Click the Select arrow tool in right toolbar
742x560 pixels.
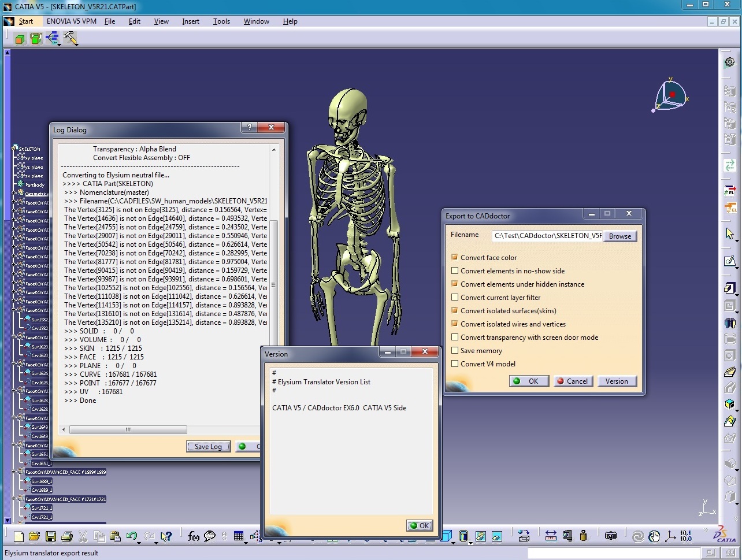729,233
